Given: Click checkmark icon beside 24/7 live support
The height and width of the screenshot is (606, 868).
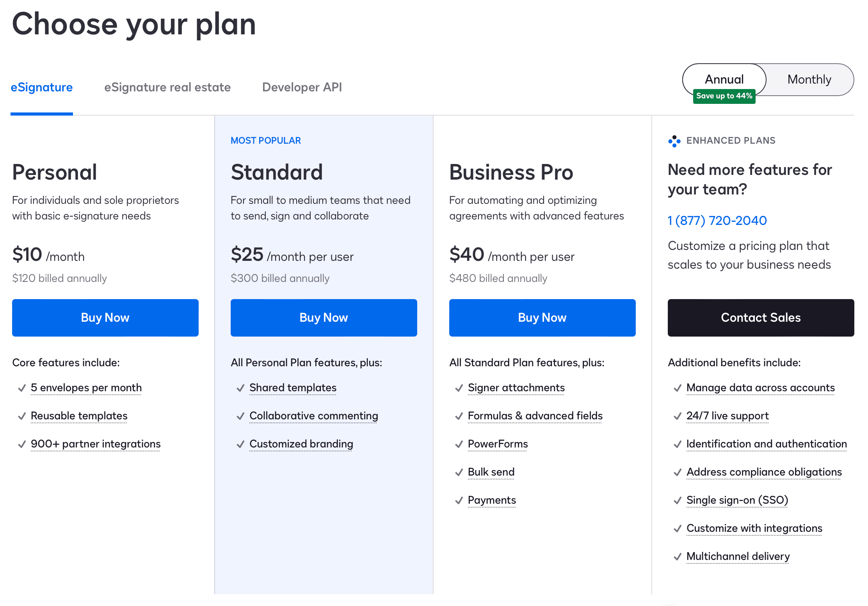Looking at the screenshot, I should click(x=678, y=416).
